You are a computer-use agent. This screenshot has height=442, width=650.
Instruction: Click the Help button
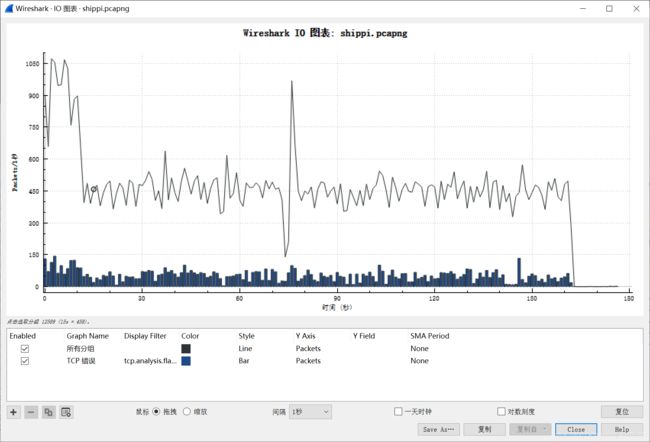[x=622, y=430]
